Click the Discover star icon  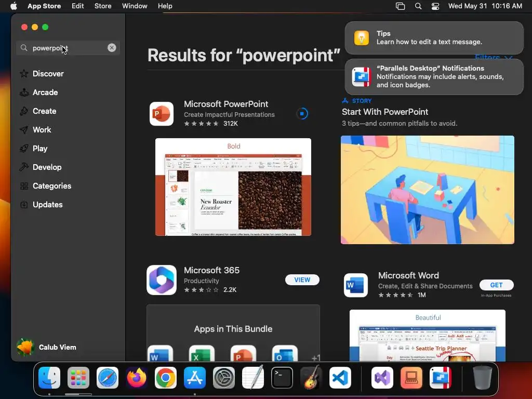24,74
